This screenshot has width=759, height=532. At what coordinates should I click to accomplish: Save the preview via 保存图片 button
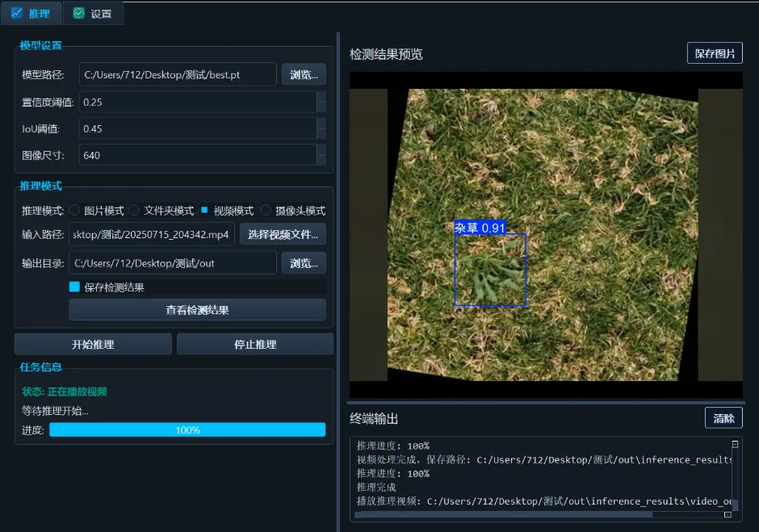714,52
